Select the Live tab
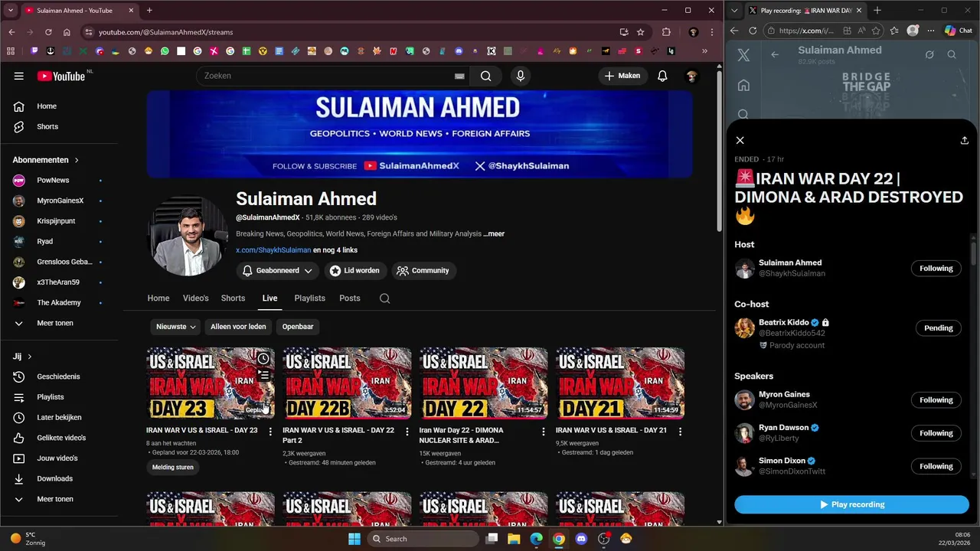This screenshot has width=980, height=551. click(269, 298)
